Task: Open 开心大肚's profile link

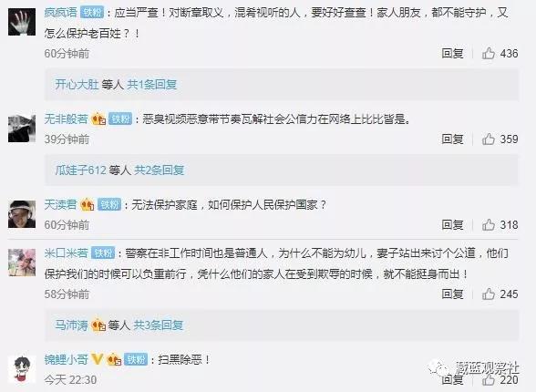Action: (77, 84)
